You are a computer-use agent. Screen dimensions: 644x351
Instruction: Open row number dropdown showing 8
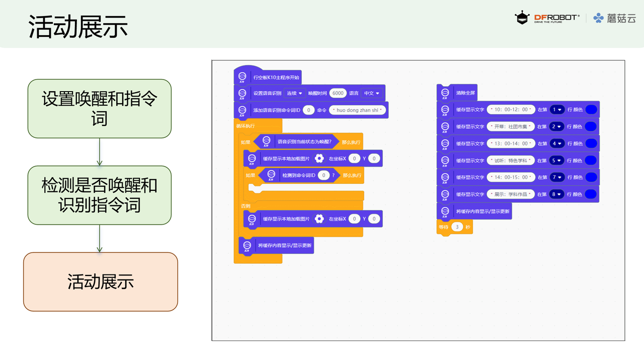(556, 194)
